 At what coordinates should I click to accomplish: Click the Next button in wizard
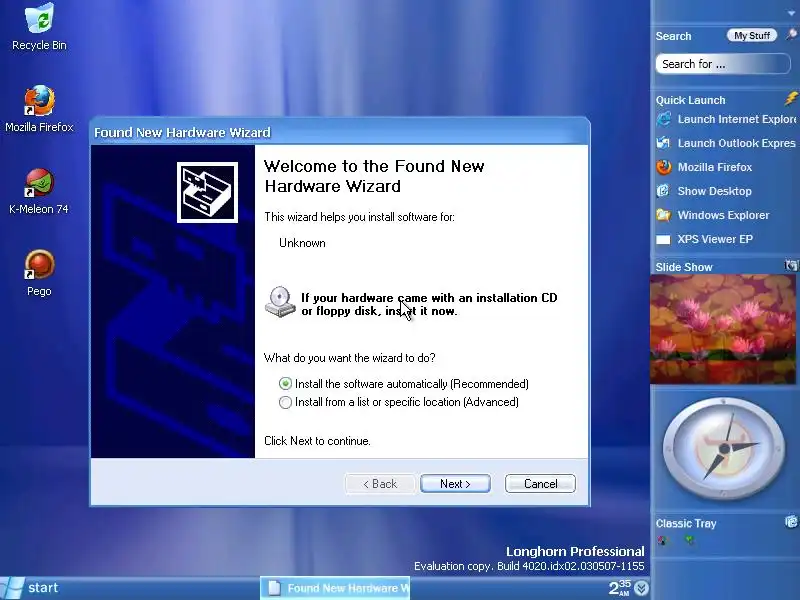(x=455, y=484)
